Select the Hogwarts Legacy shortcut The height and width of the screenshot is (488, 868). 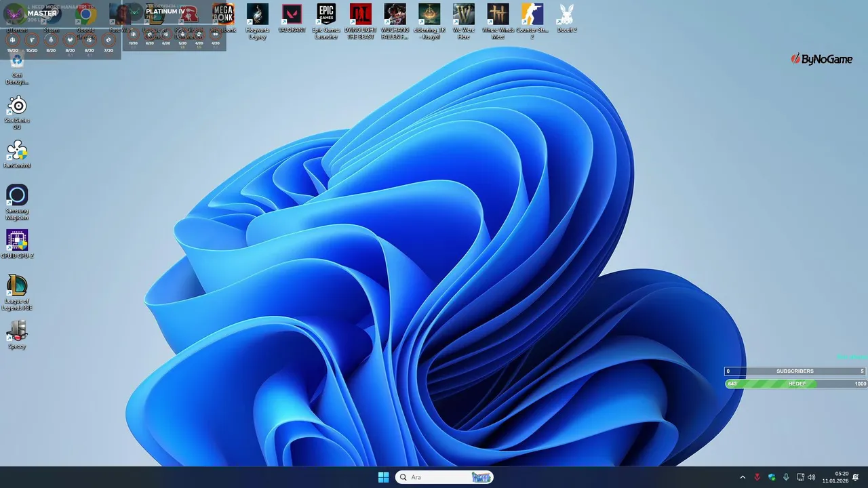point(257,21)
